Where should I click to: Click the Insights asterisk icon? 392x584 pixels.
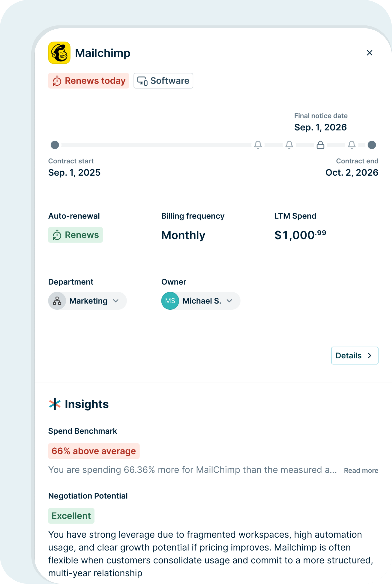[x=55, y=404]
